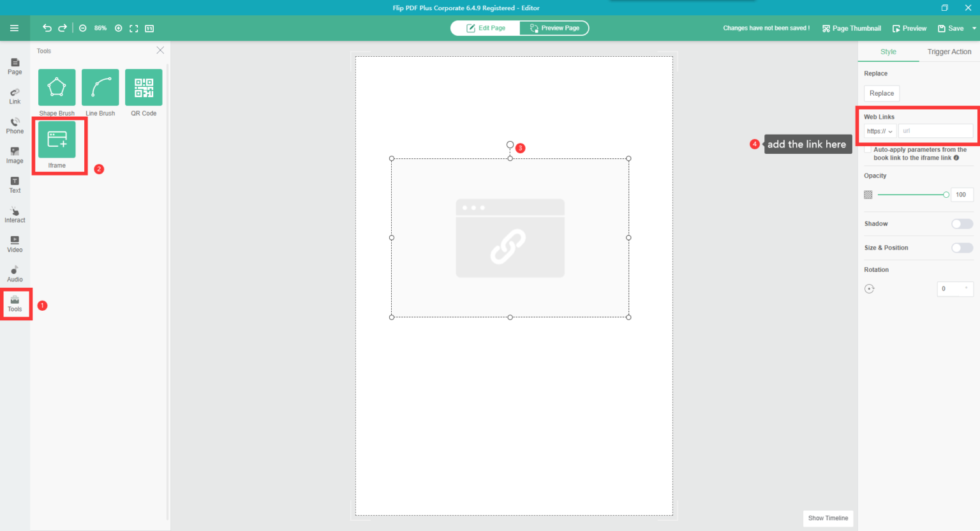Check Auto-apply parameters from the book link
Screen dimensions: 980x531
866,149
